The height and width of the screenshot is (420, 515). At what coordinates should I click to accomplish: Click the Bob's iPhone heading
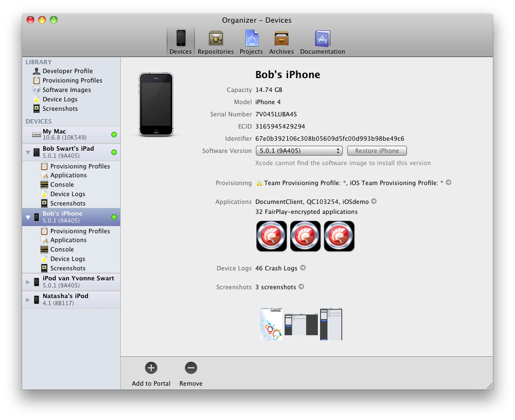click(288, 75)
